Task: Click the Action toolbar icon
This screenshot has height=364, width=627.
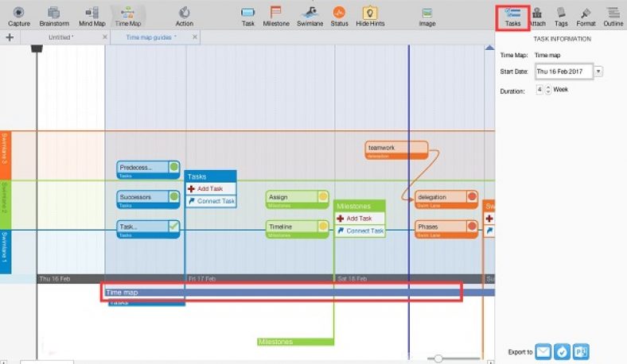Action: click(185, 17)
